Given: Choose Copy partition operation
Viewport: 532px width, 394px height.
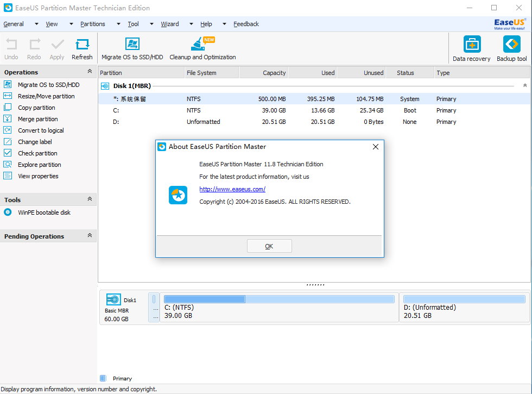Looking at the screenshot, I should (36, 108).
